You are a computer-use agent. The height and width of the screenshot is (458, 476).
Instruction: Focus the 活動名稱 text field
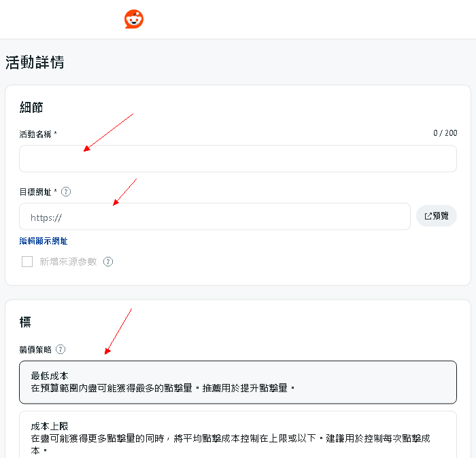coord(237,159)
